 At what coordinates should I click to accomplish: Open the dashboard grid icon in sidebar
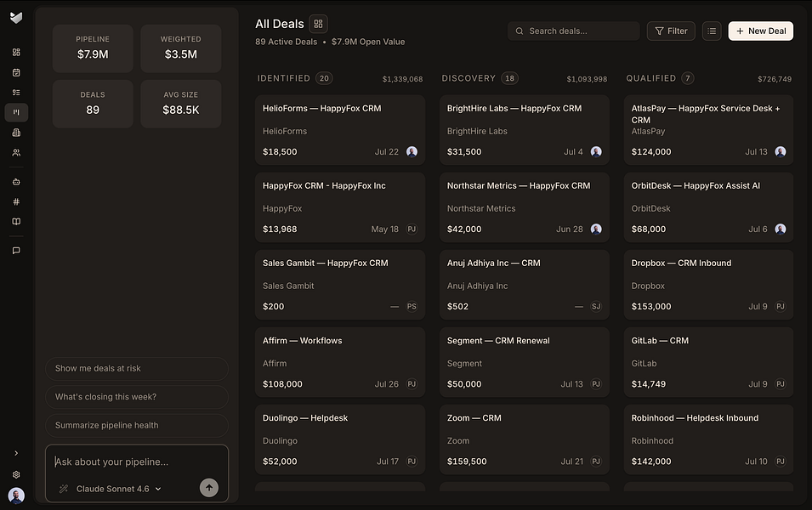tap(16, 53)
